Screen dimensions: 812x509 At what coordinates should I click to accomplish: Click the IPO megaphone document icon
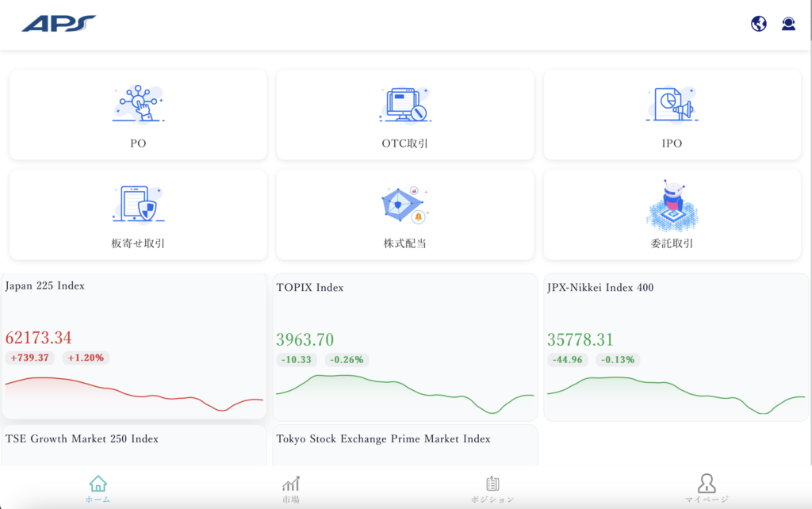tap(672, 104)
